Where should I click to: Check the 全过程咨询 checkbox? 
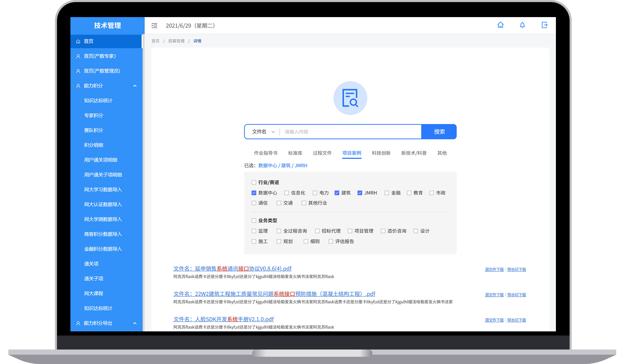tap(279, 231)
